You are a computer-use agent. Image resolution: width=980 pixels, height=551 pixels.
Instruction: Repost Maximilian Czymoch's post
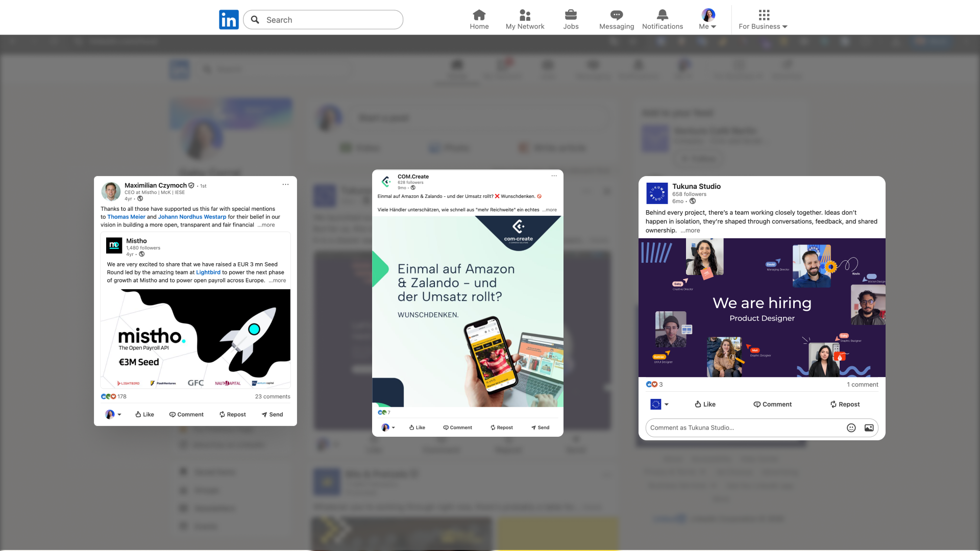(x=233, y=414)
